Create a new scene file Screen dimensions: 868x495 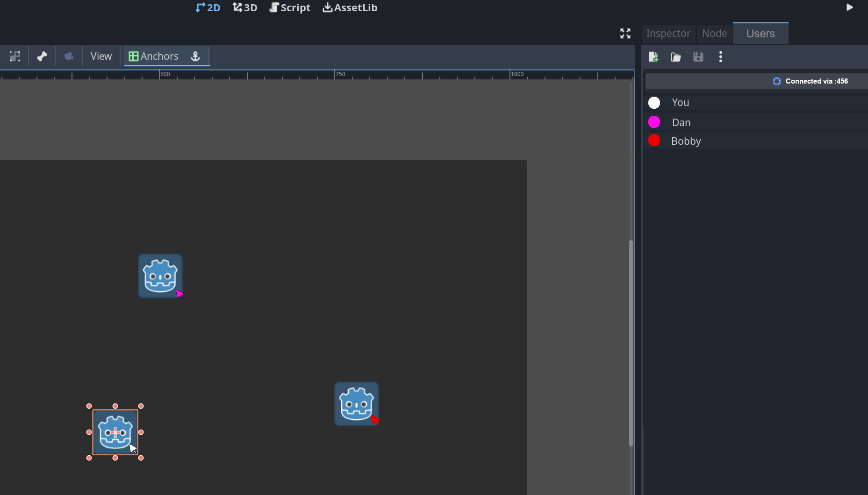[653, 57]
